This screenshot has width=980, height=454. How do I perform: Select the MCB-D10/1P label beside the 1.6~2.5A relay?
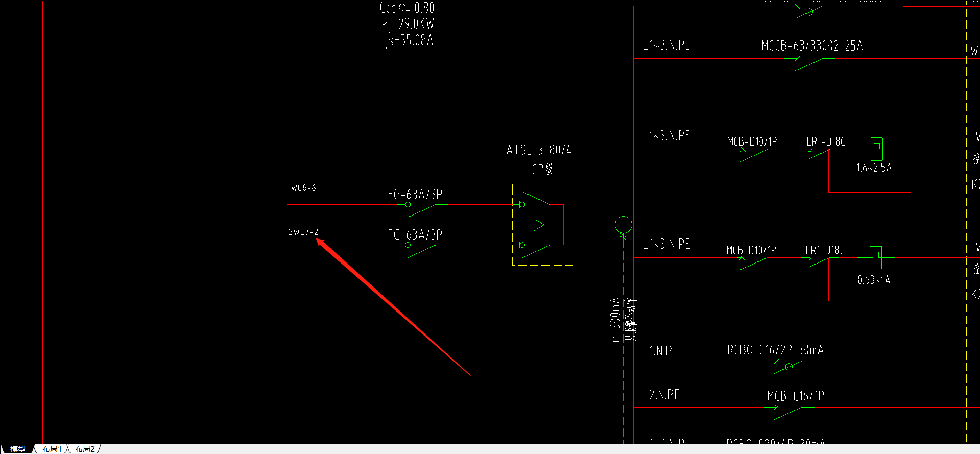tap(752, 141)
